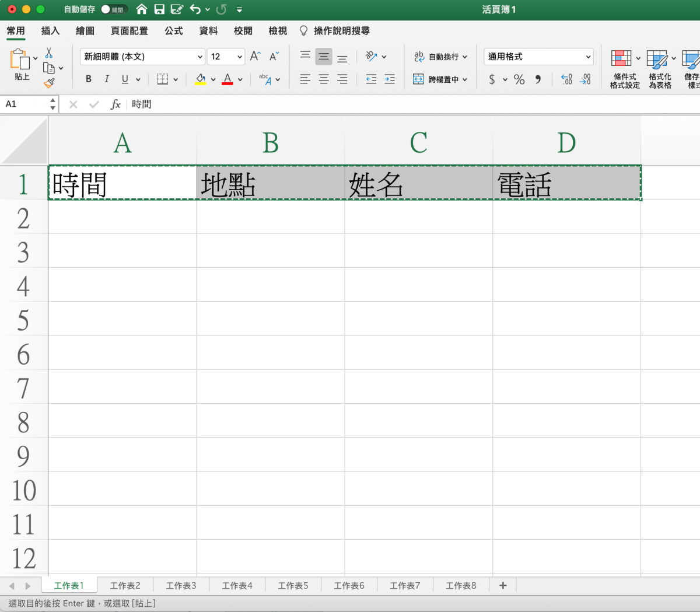Switch to sheet tab 工作表3
700x612 pixels.
tap(181, 585)
